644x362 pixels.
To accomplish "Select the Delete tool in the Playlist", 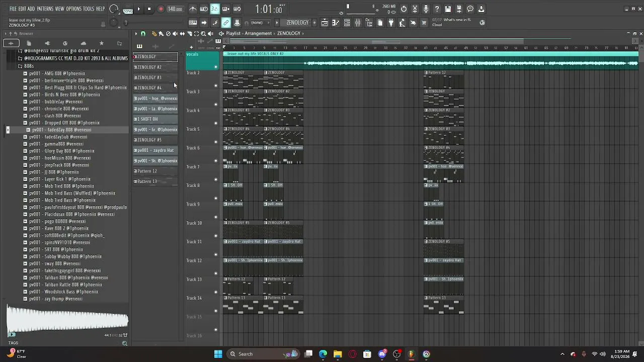I will pos(168,34).
